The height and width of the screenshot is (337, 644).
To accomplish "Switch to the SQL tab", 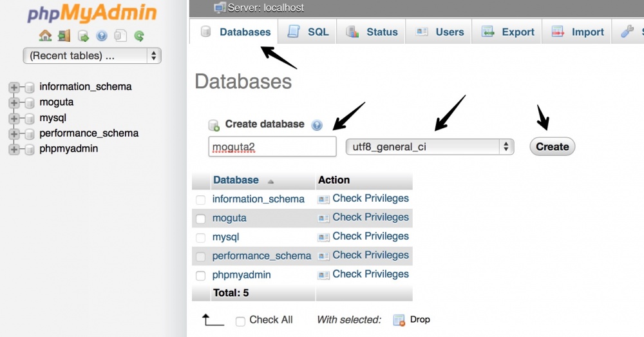I will coord(308,32).
